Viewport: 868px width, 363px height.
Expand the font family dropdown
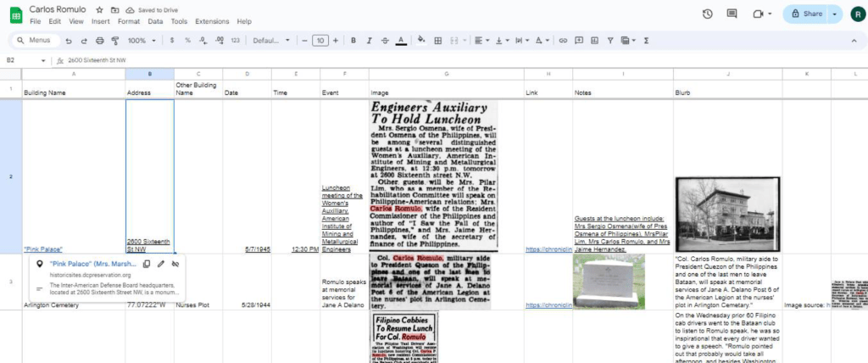(271, 41)
